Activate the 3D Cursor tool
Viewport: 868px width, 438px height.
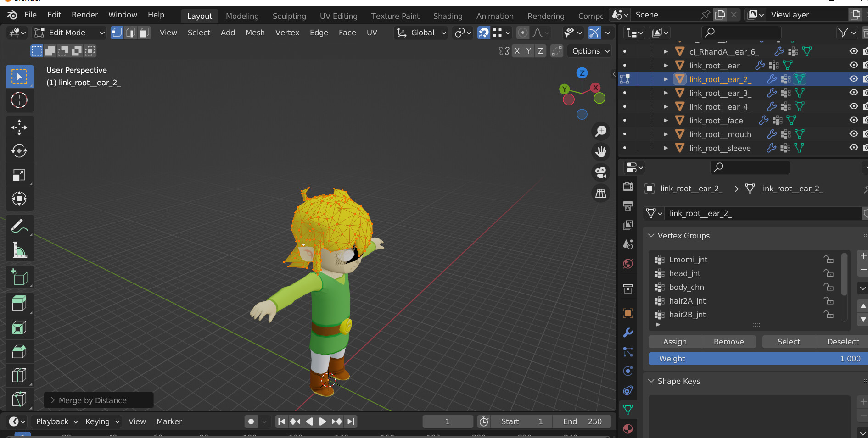[x=19, y=100]
